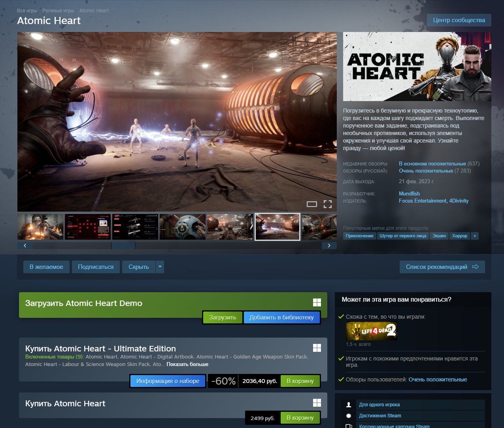504x428 pixels.
Task: Select fourth thumbnail with blue sphere robot
Action: coord(183,227)
